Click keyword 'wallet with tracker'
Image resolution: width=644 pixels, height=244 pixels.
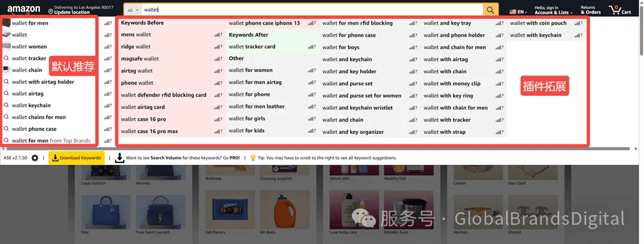[447, 120]
